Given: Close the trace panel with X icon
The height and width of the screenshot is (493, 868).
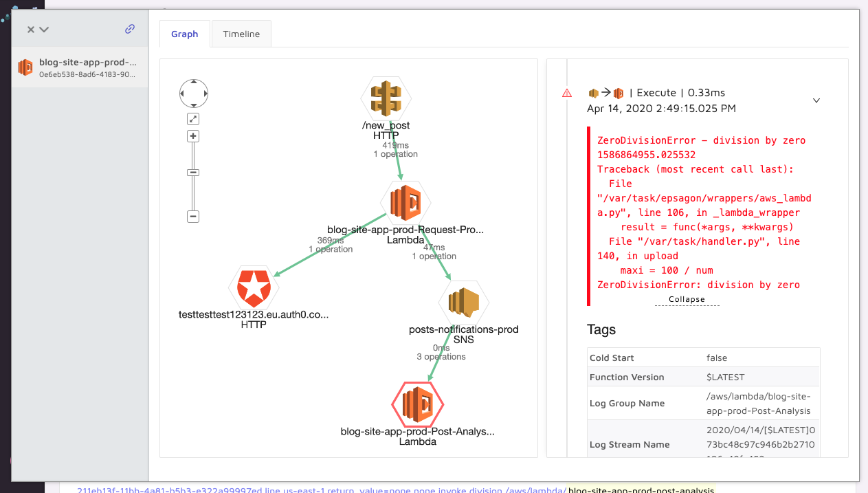Looking at the screenshot, I should pyautogui.click(x=31, y=30).
